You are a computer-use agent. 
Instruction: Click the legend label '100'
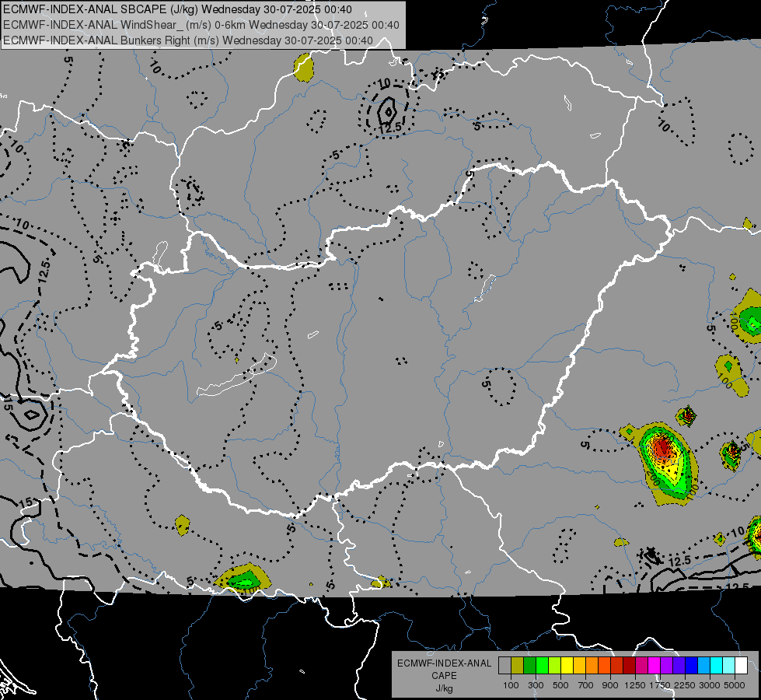(x=511, y=685)
